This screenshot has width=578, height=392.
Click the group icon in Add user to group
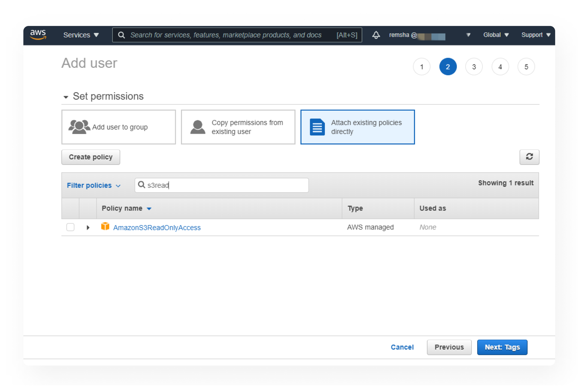tap(79, 127)
